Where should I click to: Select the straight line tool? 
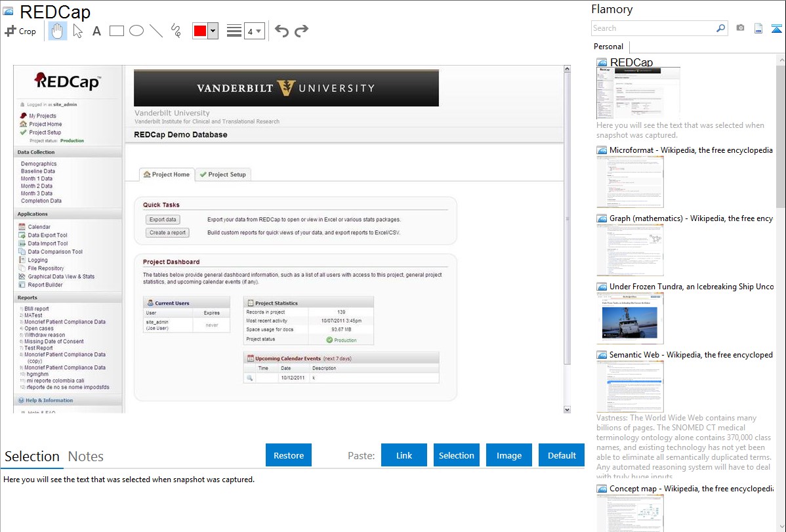(156, 31)
